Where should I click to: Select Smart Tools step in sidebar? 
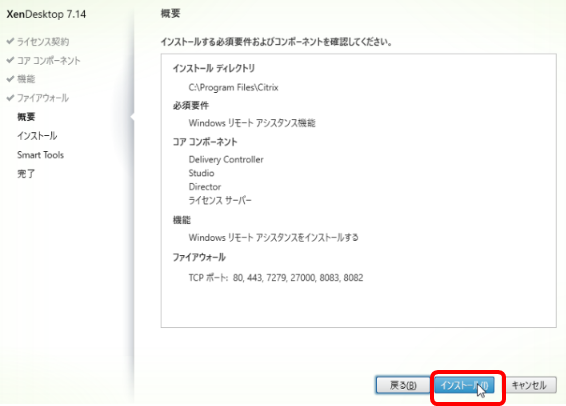pyautogui.click(x=40, y=155)
